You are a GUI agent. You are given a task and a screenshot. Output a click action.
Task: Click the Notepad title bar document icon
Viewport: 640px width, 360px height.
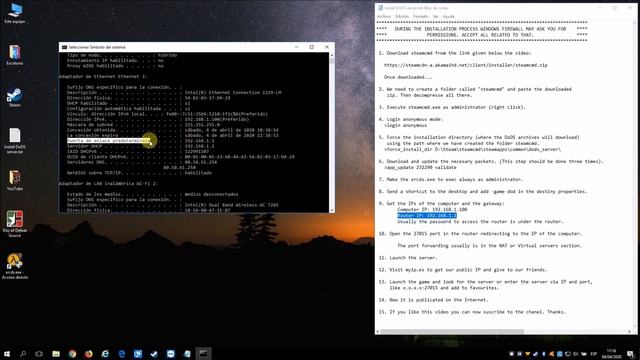380,8
